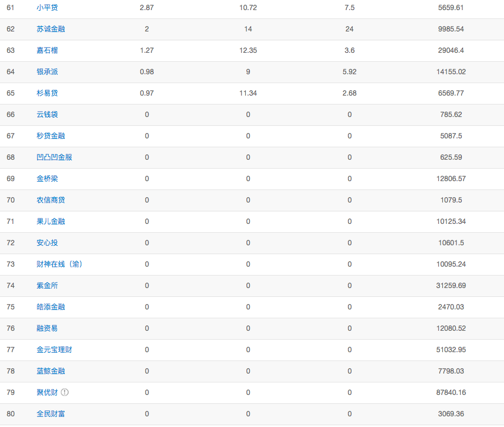Open the 金元宝理财 link
504x427 pixels.
(55, 350)
